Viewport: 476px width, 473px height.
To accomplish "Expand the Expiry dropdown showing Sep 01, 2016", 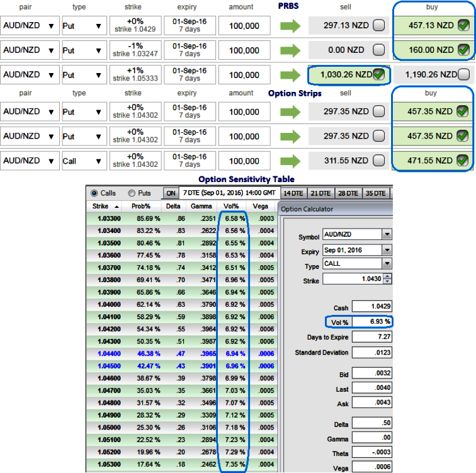I will [x=387, y=251].
